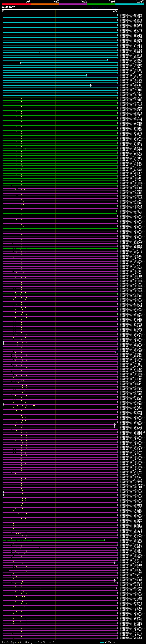Select label UniRef100_Q17NN1
The width and height of the screenshot is (146, 644).
(131, 125)
